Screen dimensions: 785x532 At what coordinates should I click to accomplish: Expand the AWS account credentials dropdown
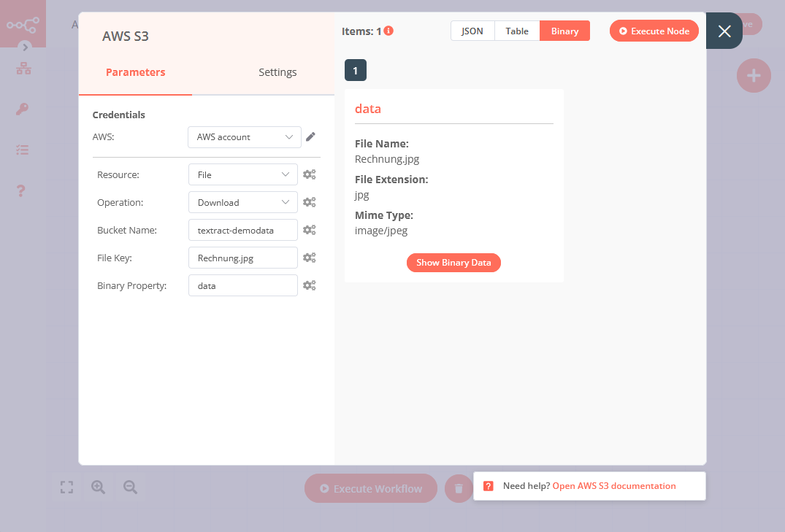244,137
